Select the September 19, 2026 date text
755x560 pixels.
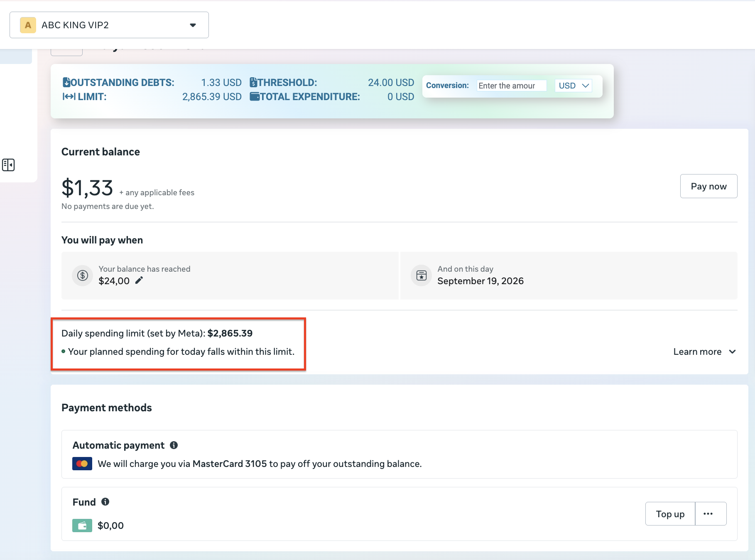click(480, 281)
